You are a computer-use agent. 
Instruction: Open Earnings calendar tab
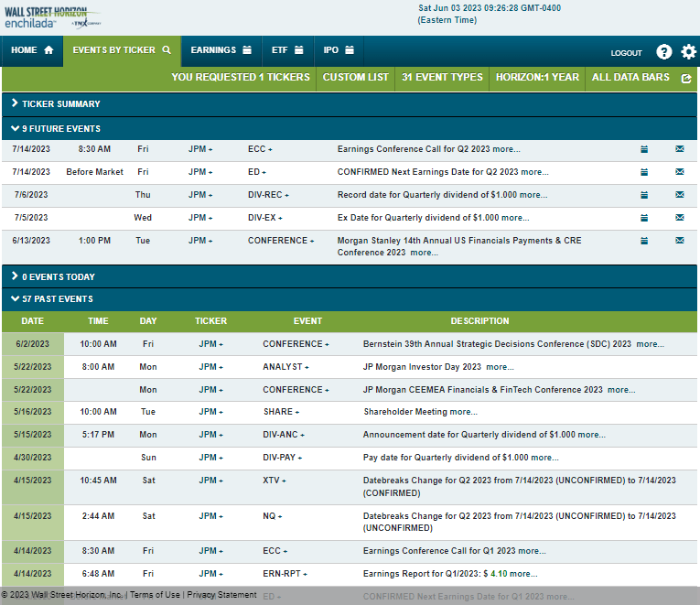pos(221,50)
